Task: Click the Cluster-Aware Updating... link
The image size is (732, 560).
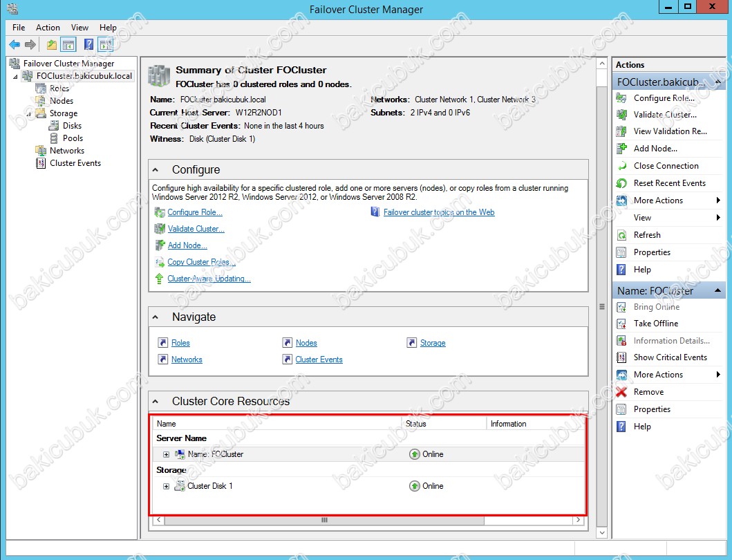Action: [x=209, y=279]
